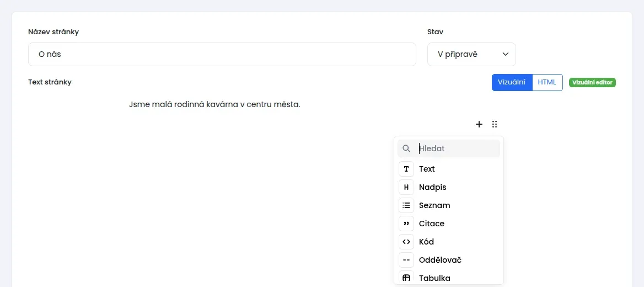This screenshot has height=287, width=644.
Task: Click the paragraph Jsme malá rodinná kavárna
Action: point(215,104)
